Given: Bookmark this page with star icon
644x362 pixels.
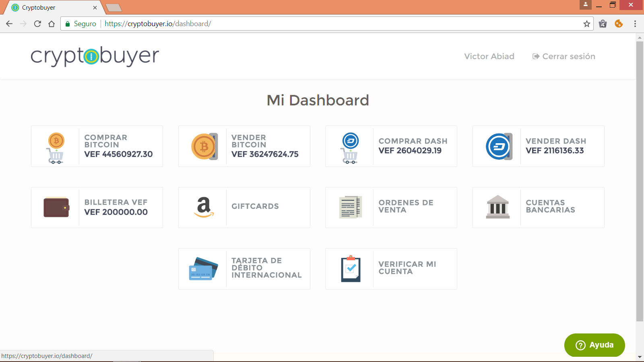Looking at the screenshot, I should click(x=587, y=24).
